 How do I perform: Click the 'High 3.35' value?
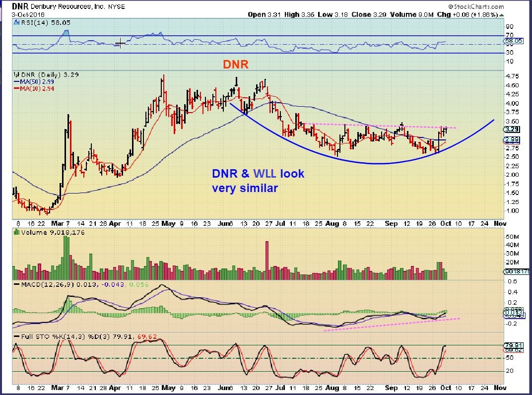299,14
